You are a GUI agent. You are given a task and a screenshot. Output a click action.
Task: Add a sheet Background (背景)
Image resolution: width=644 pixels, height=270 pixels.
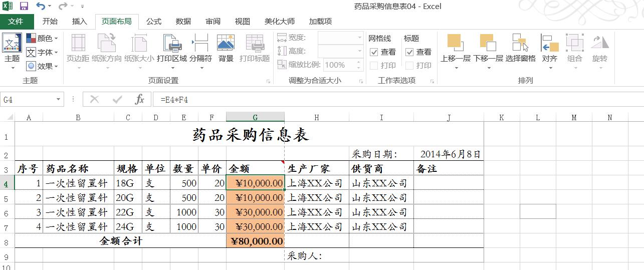point(226,49)
